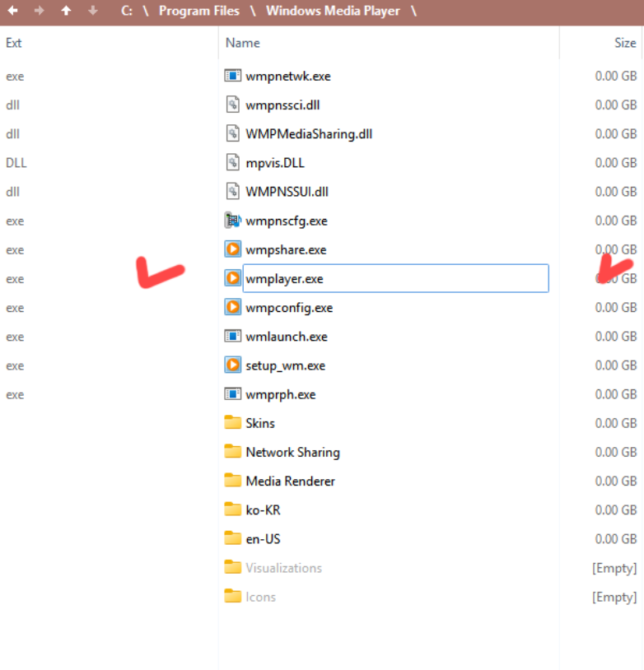Open the Media Renderer folder
This screenshot has width=644, height=670.
point(290,481)
